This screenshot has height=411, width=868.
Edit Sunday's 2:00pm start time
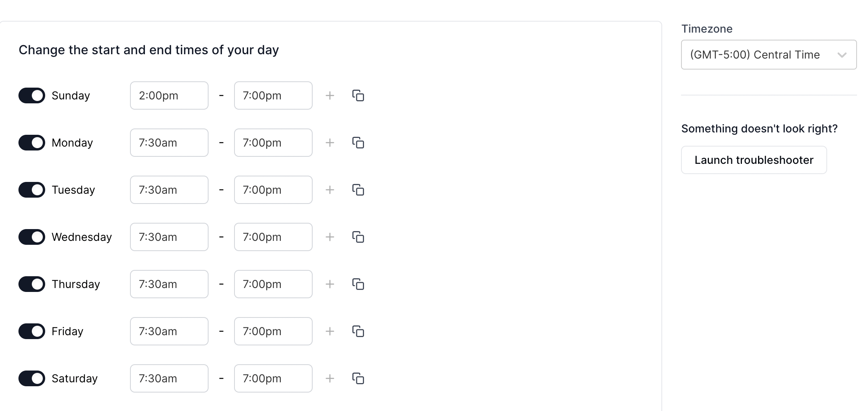[169, 95]
